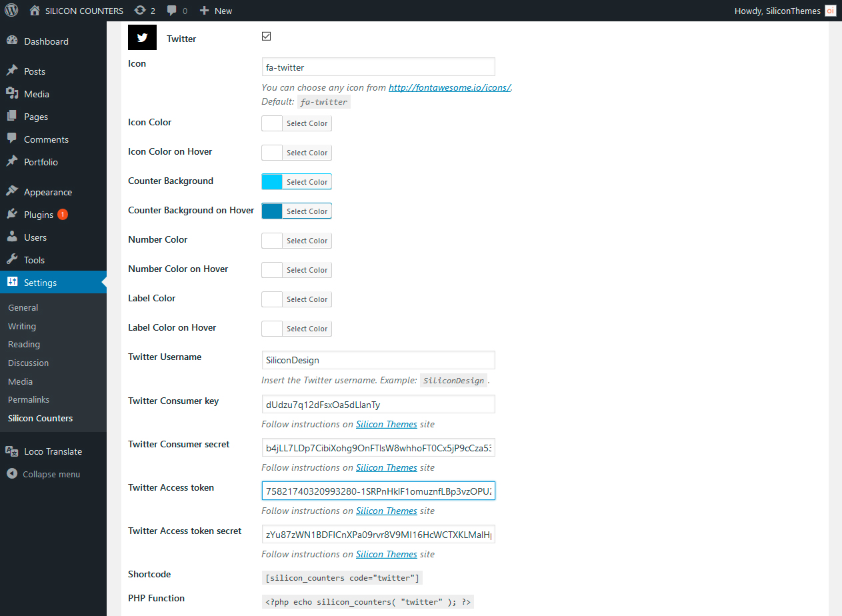Viewport: 842px width, 616px height.
Task: Click the Posts pushpin icon
Action: 12,71
